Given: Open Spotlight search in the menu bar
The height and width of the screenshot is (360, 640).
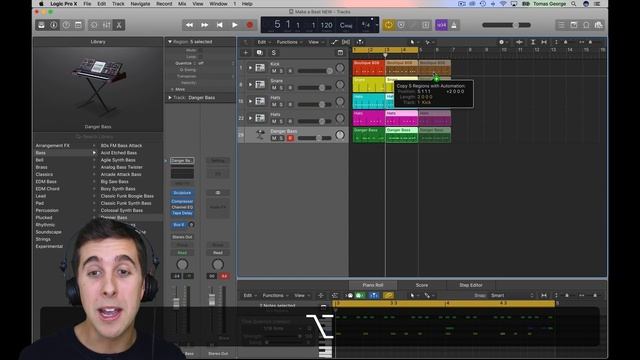Looking at the screenshot, I should (x=573, y=4).
